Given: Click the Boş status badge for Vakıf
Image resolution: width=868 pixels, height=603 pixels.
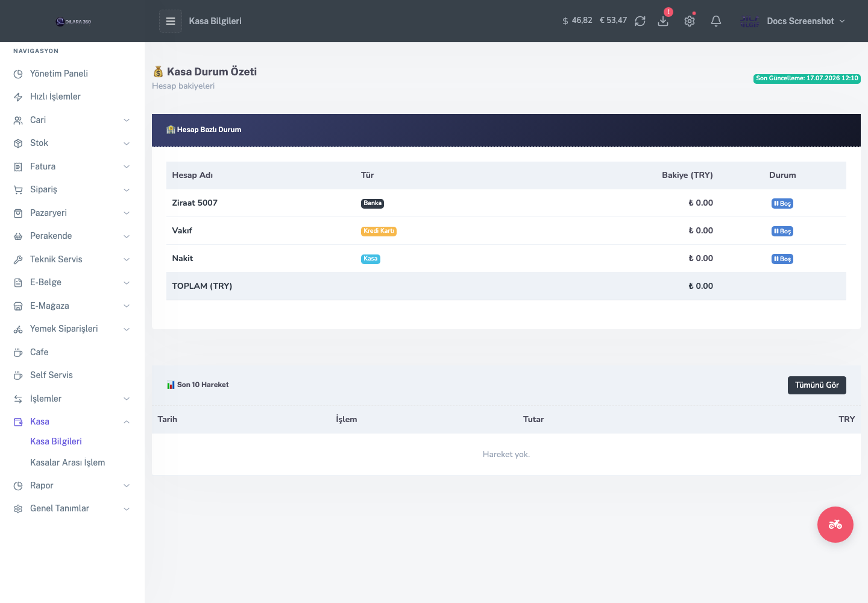Looking at the screenshot, I should [x=782, y=232].
